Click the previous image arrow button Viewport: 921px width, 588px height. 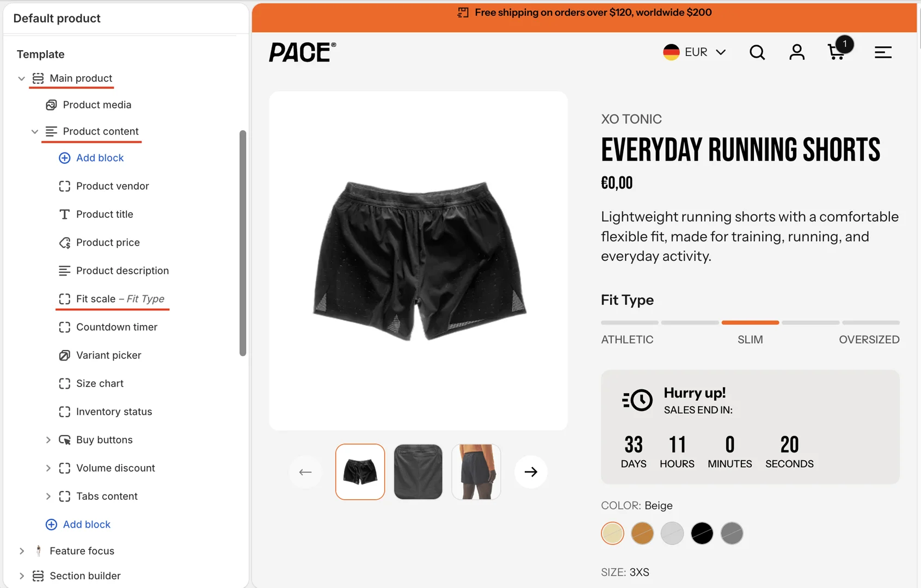(305, 472)
